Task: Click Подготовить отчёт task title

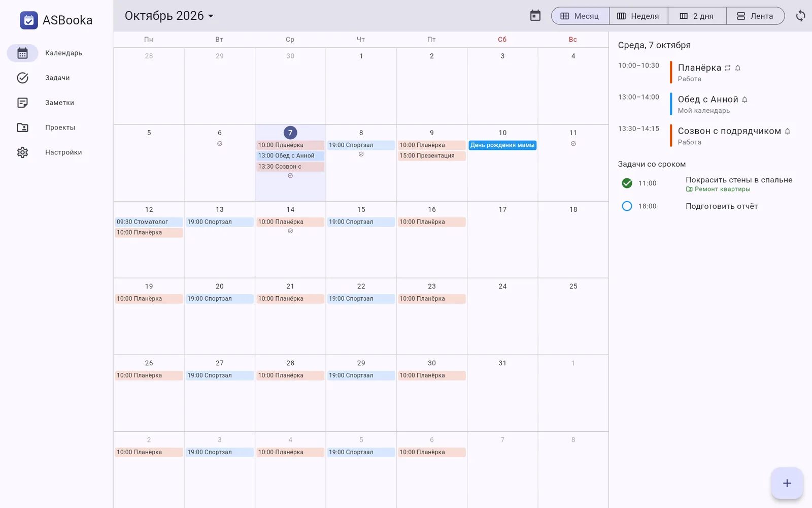Action: coord(722,206)
